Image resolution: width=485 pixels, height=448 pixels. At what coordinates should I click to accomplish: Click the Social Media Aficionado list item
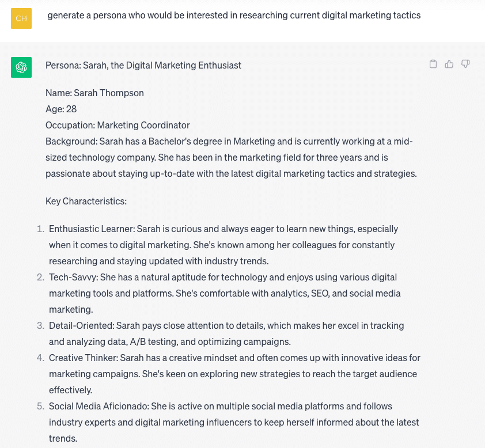coord(229,406)
